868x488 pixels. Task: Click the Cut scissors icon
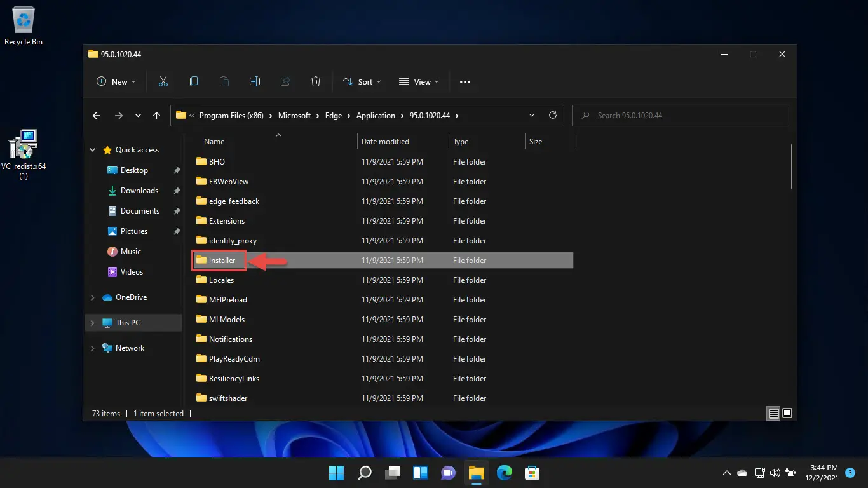(163, 81)
